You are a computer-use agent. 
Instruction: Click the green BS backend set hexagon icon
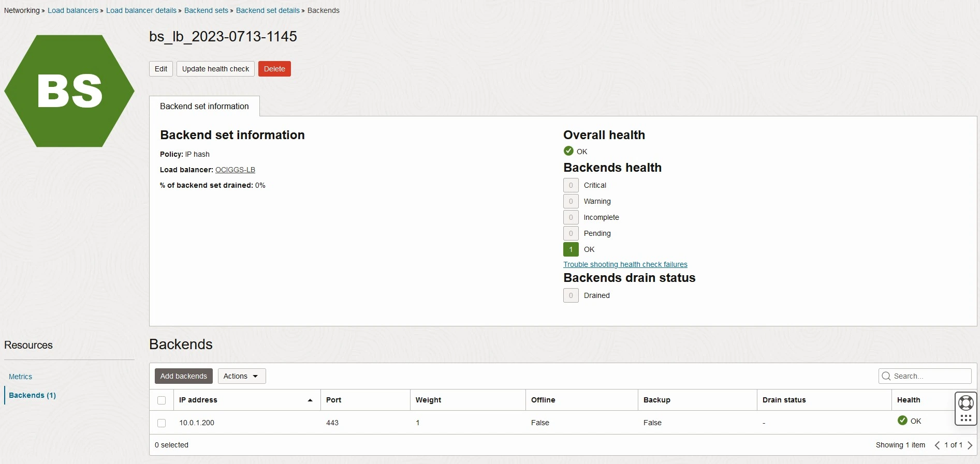pyautogui.click(x=69, y=91)
